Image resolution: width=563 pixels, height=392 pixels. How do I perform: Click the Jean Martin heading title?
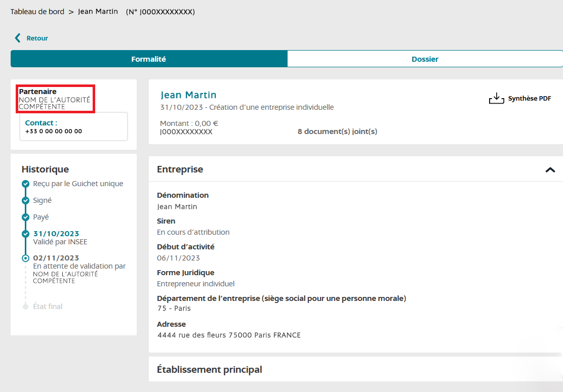[188, 95]
